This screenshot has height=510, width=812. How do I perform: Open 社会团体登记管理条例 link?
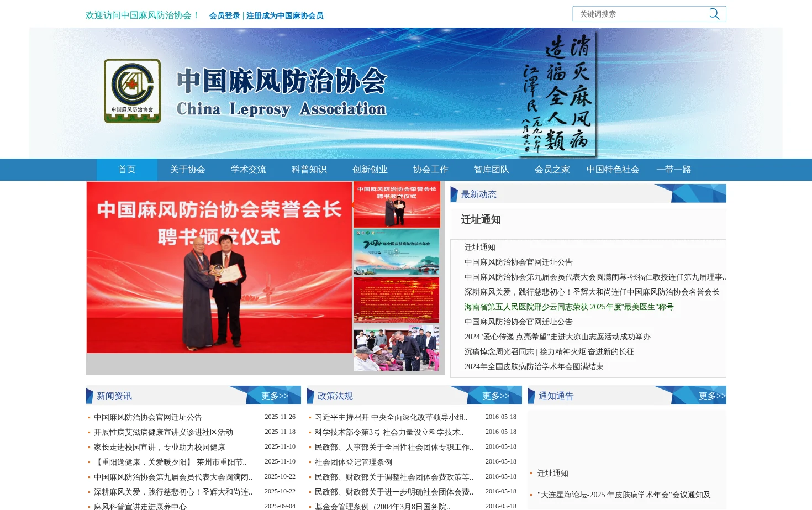point(354,462)
